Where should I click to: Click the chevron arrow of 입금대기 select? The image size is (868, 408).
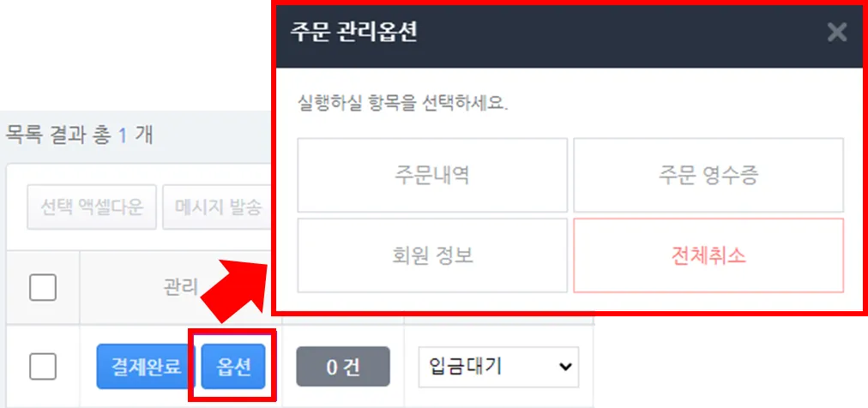(565, 367)
